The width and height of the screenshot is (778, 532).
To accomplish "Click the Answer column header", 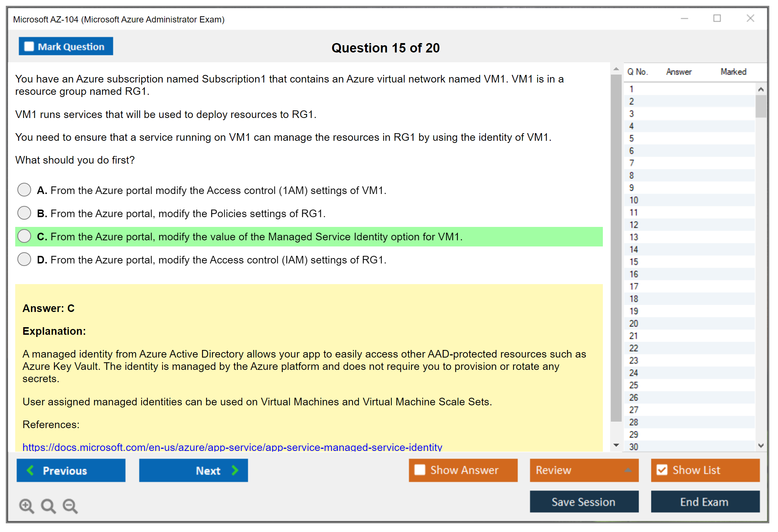I will [678, 72].
